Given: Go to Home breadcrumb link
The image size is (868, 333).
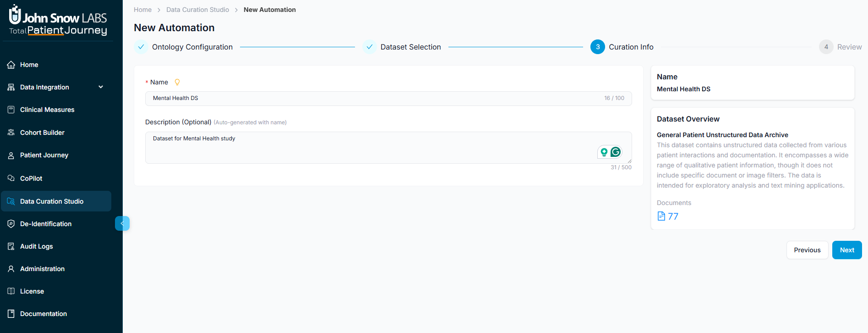Looking at the screenshot, I should (x=142, y=10).
